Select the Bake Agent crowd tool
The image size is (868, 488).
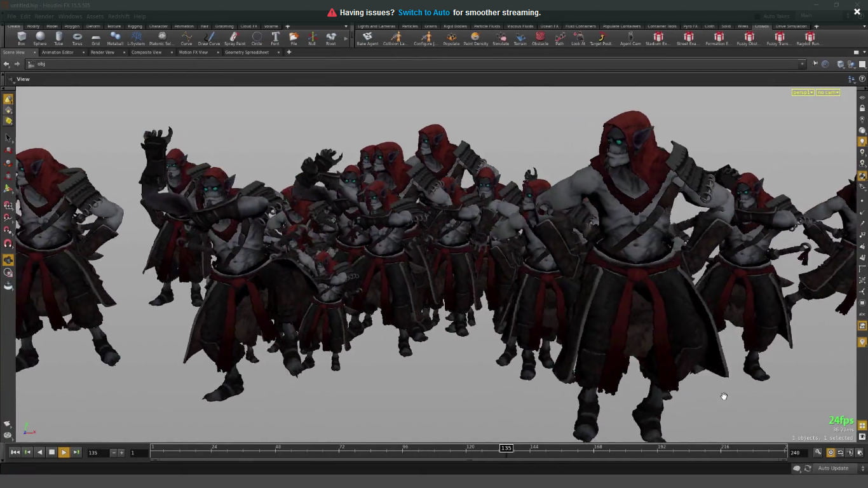click(x=368, y=40)
